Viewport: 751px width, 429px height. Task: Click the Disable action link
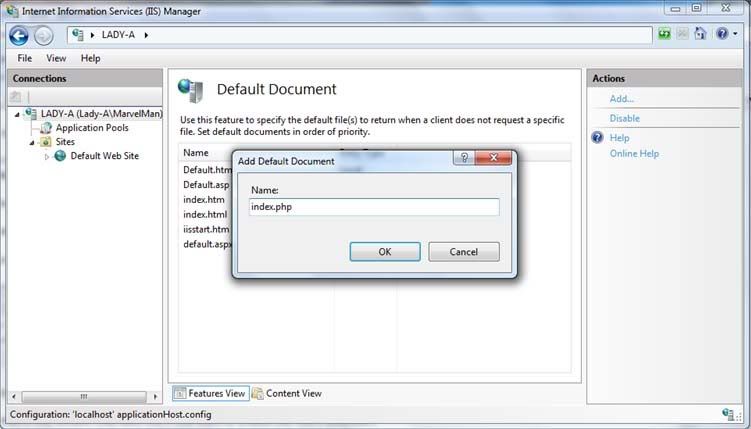click(625, 118)
